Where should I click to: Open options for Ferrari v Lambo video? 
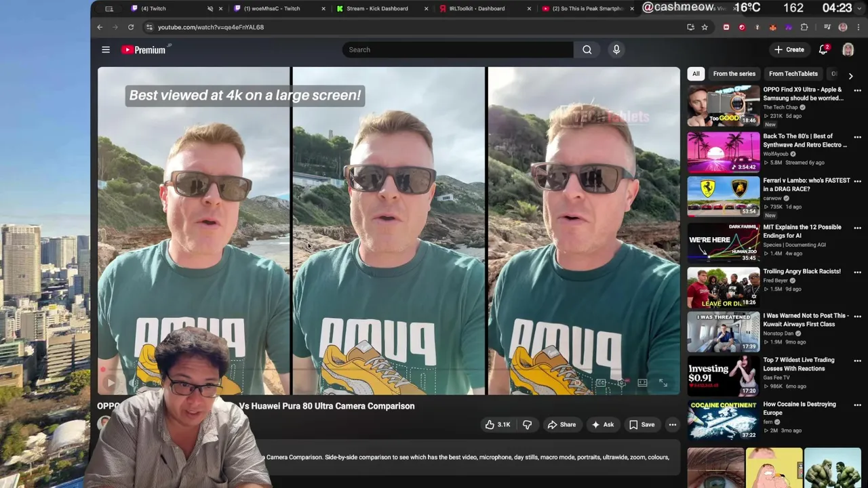tap(857, 182)
